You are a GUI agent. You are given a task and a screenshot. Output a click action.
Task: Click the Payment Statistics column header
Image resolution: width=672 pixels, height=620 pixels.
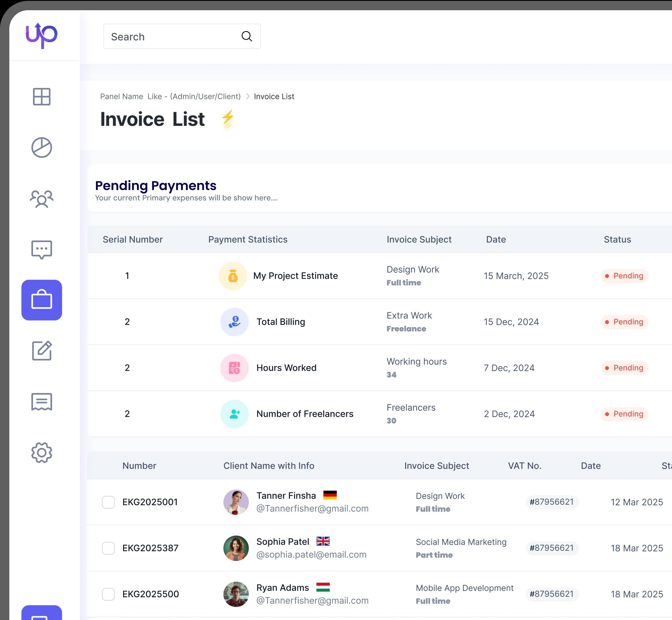(248, 239)
